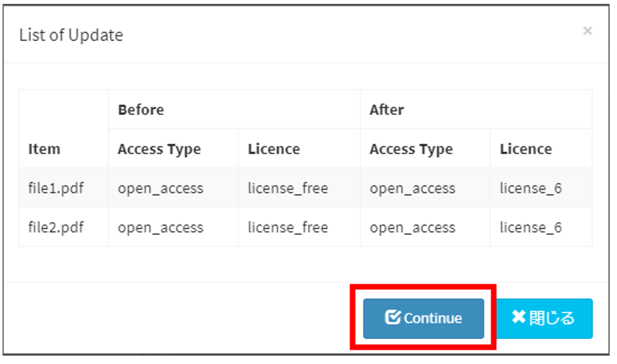
Task: Click Access Type header under Before
Action: pos(159,149)
